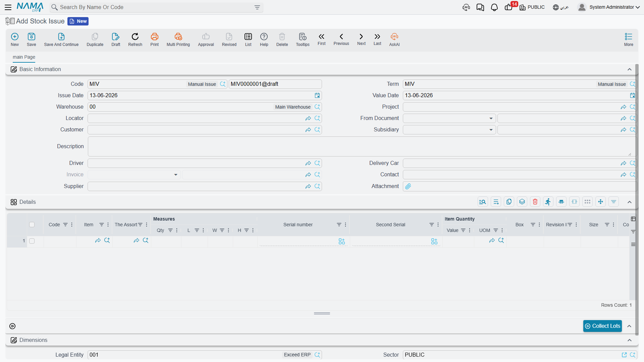Open Code column options menu

click(72, 225)
